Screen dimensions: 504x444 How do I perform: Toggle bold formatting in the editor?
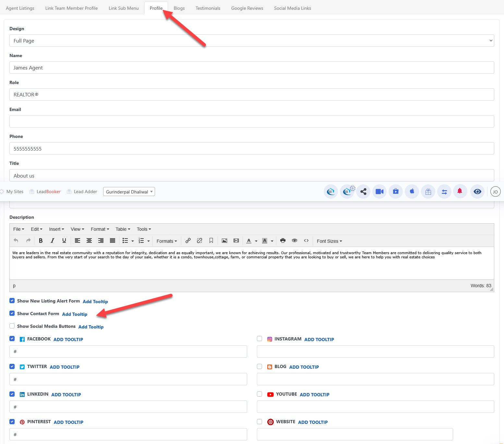[41, 241]
